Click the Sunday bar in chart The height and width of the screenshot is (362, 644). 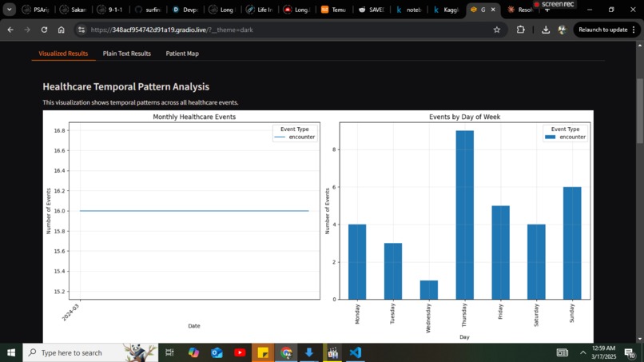pos(572,243)
